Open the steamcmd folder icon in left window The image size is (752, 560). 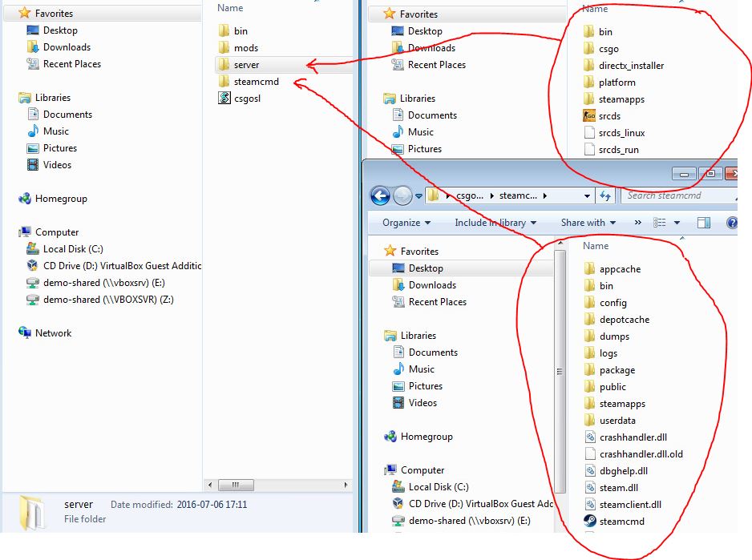224,82
